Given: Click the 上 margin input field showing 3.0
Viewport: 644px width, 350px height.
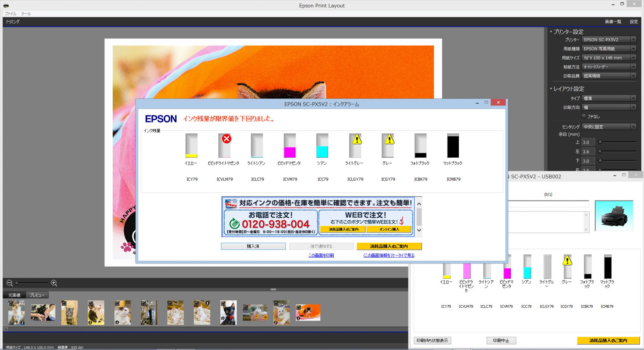Looking at the screenshot, I should (x=588, y=142).
